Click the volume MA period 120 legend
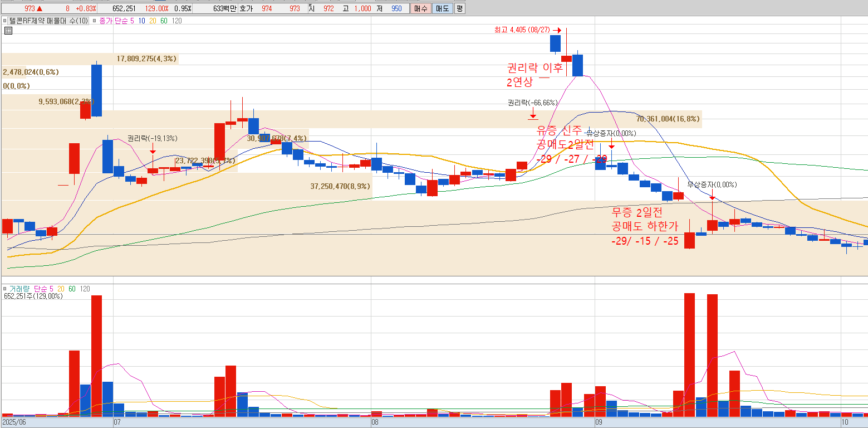 pos(85,289)
